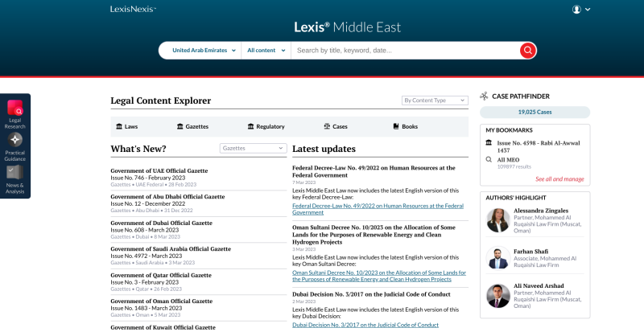The height and width of the screenshot is (332, 644).
Task: Click Farhan Shafi author photo
Action: pos(498,258)
